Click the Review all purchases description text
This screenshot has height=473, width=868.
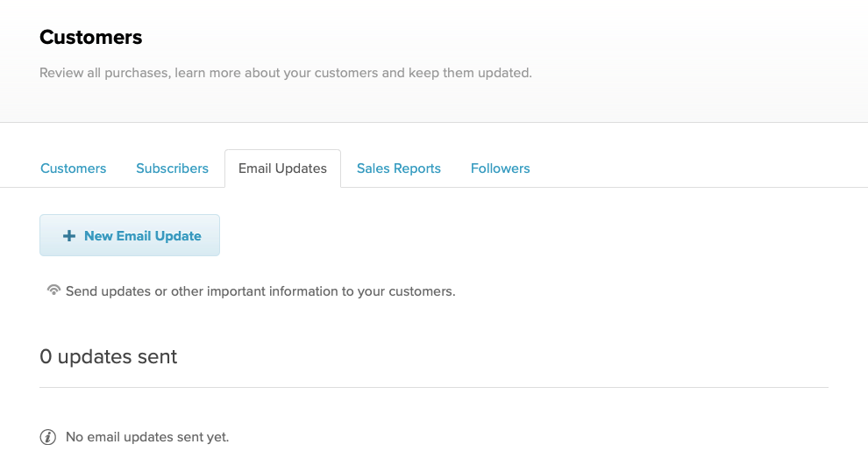(286, 73)
